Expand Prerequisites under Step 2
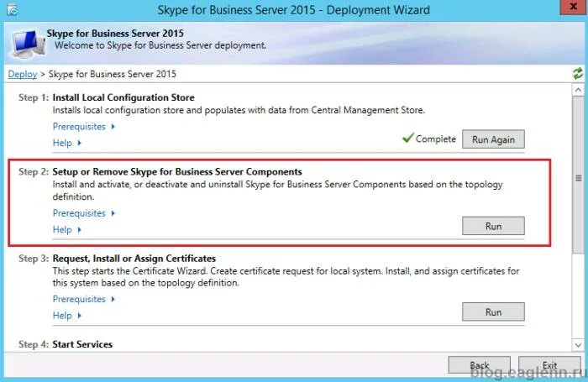The width and height of the screenshot is (588, 382). (x=83, y=213)
